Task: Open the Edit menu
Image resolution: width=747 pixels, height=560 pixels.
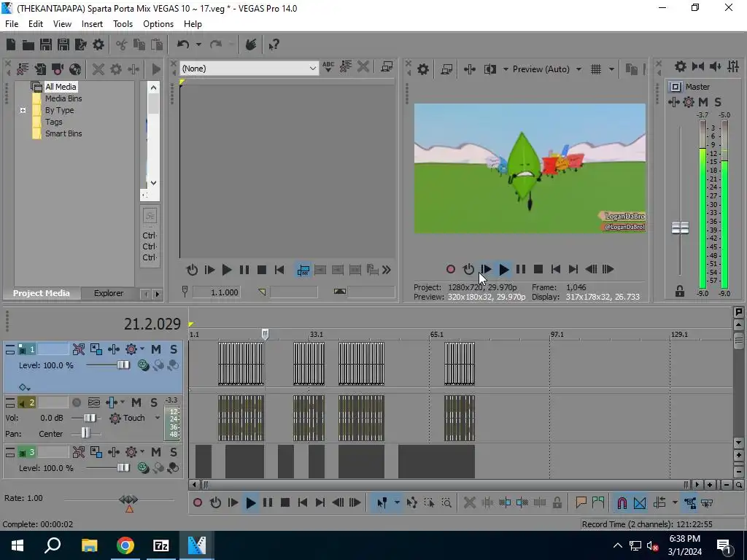Action: pyautogui.click(x=35, y=24)
